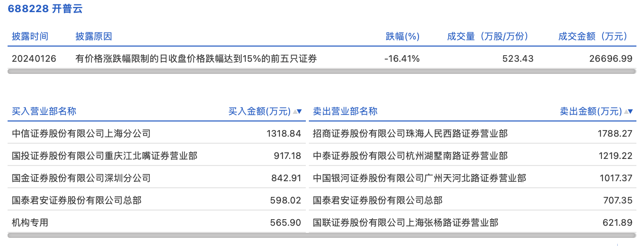Click the 国金证券股份有限公司深圳分公司 entry

pos(81,178)
